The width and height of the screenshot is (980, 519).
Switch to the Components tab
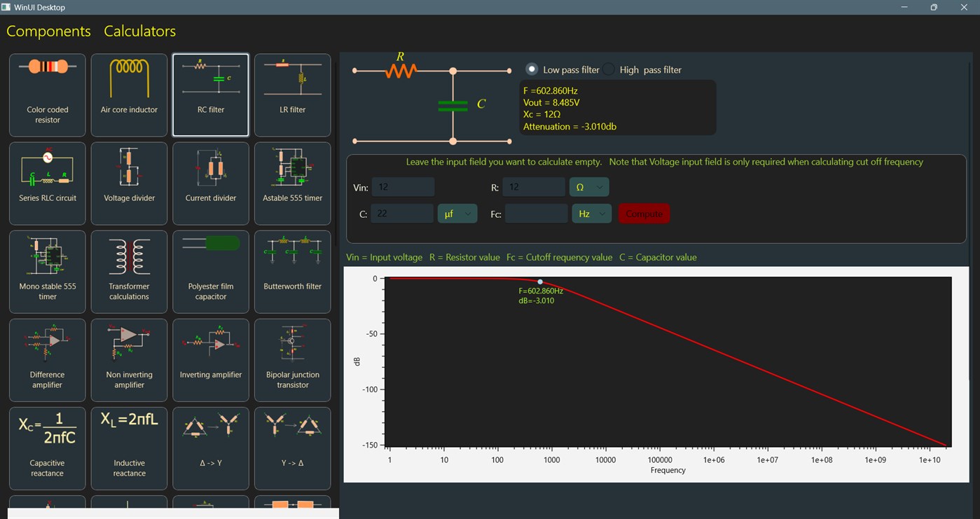coord(48,32)
